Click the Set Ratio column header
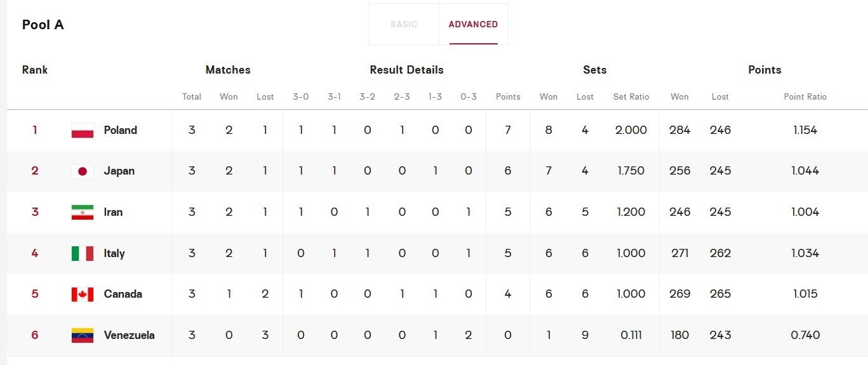Screen dimensions: 868x365 tap(631, 97)
